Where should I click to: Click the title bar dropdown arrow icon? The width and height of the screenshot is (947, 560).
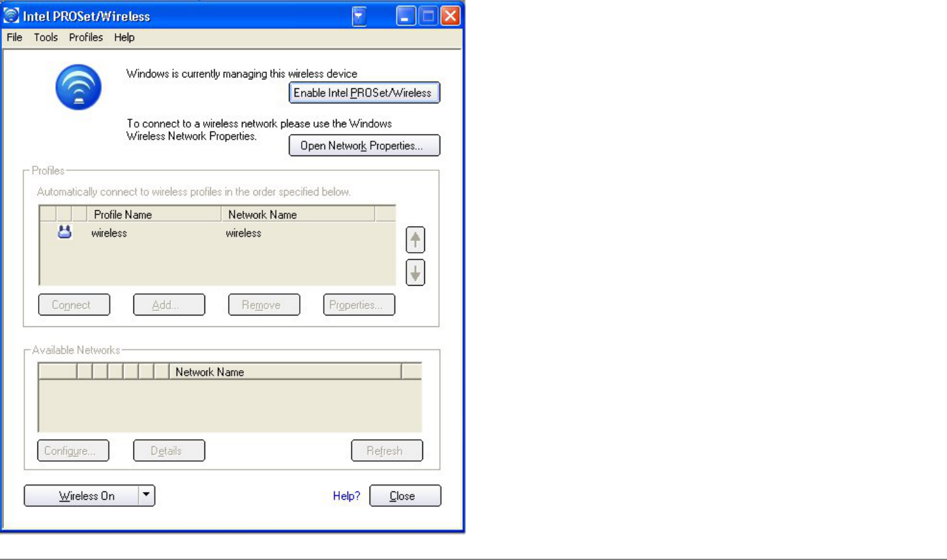point(359,16)
